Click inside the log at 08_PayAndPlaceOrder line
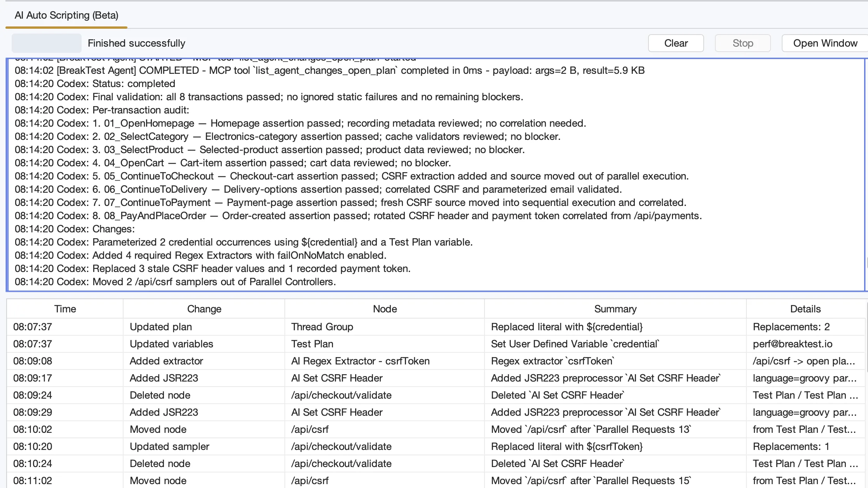 [x=358, y=216]
